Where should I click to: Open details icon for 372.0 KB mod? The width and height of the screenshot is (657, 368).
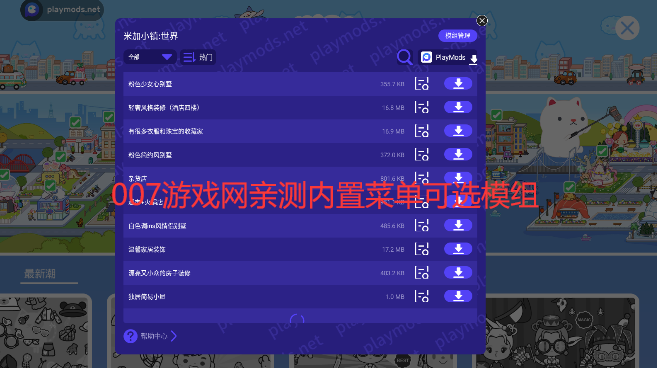422,155
